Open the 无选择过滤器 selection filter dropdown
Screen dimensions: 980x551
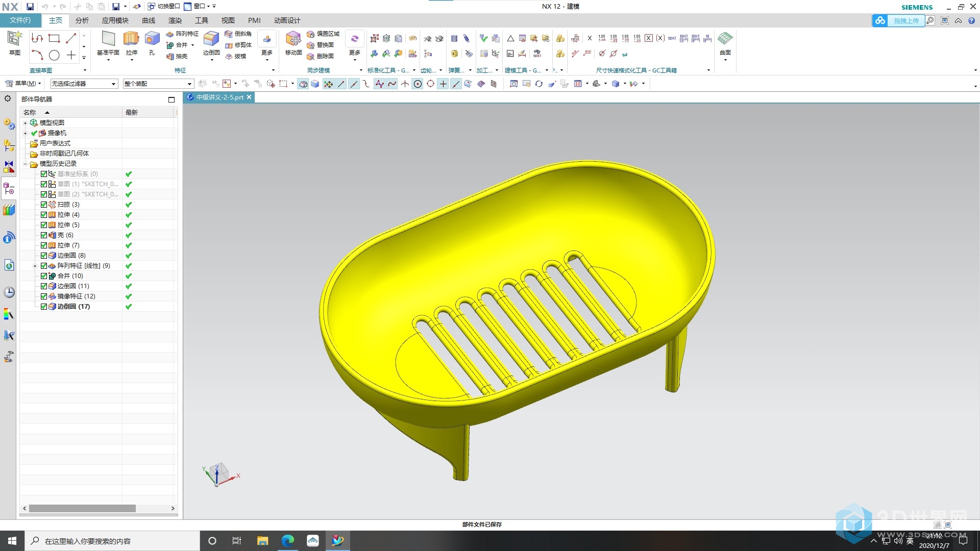84,84
